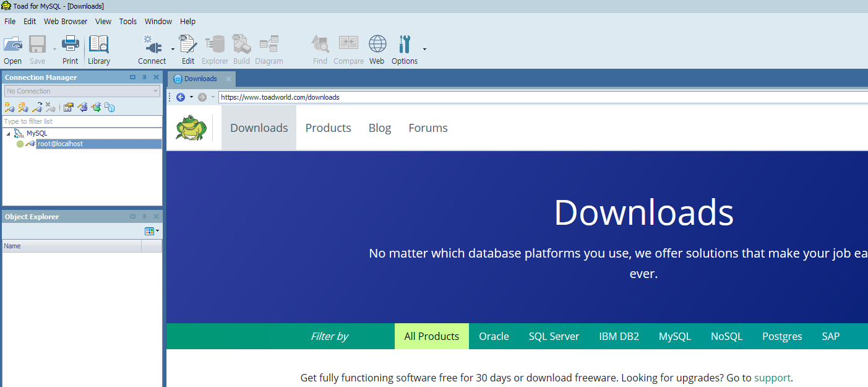Click the Toad frog logo
This screenshot has height=387, width=868.
coord(191,128)
